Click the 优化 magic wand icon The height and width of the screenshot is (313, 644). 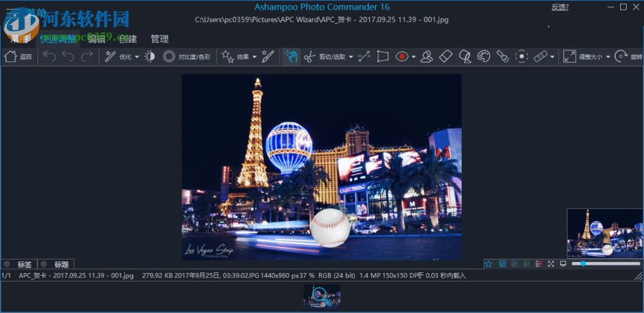pos(110,56)
